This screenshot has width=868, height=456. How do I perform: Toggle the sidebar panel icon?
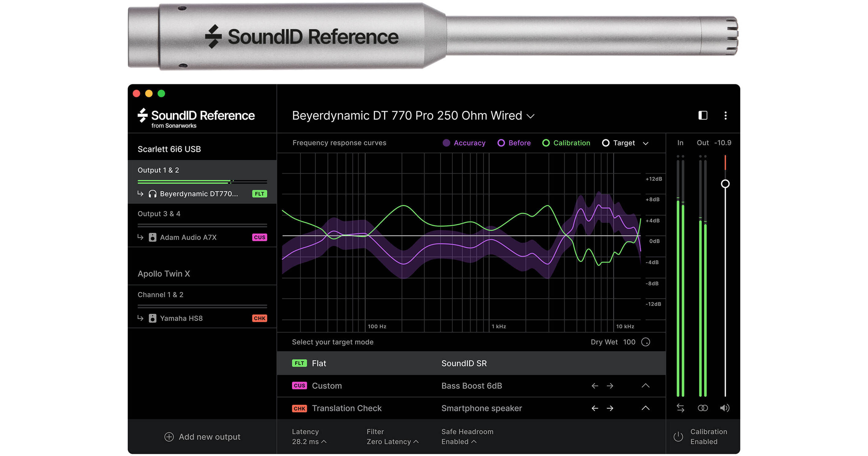[703, 116]
